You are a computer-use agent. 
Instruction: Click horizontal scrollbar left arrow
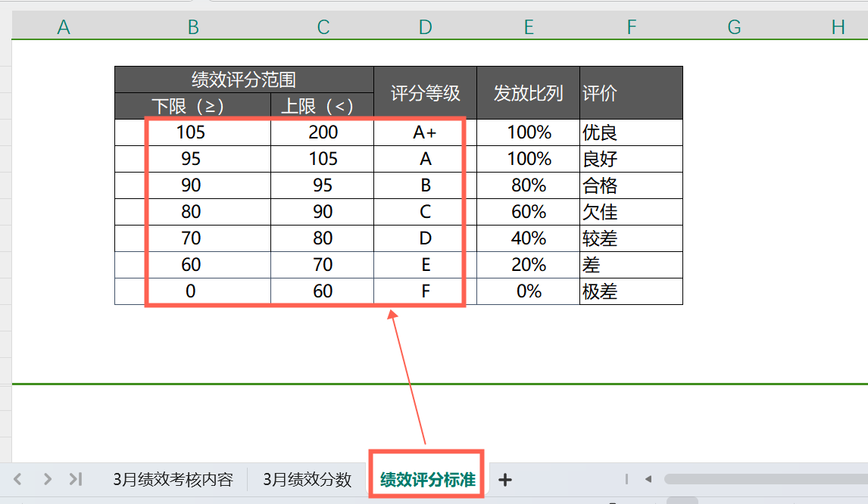[x=648, y=479]
